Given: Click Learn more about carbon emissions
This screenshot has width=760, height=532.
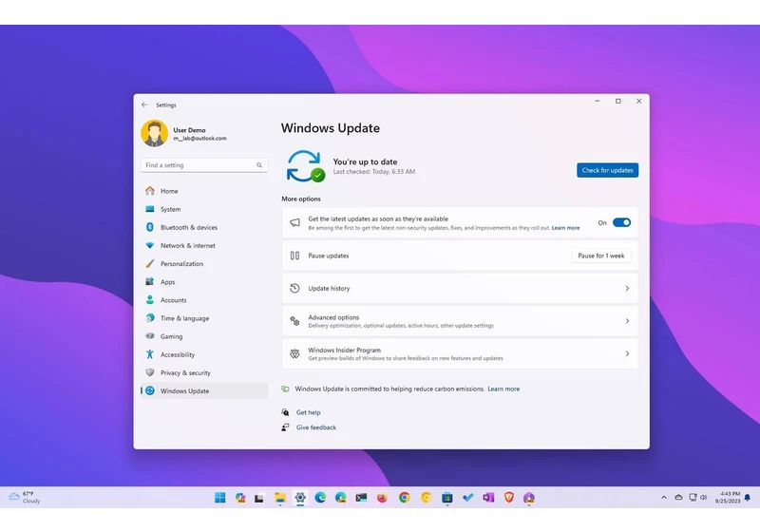Looking at the screenshot, I should 503,389.
